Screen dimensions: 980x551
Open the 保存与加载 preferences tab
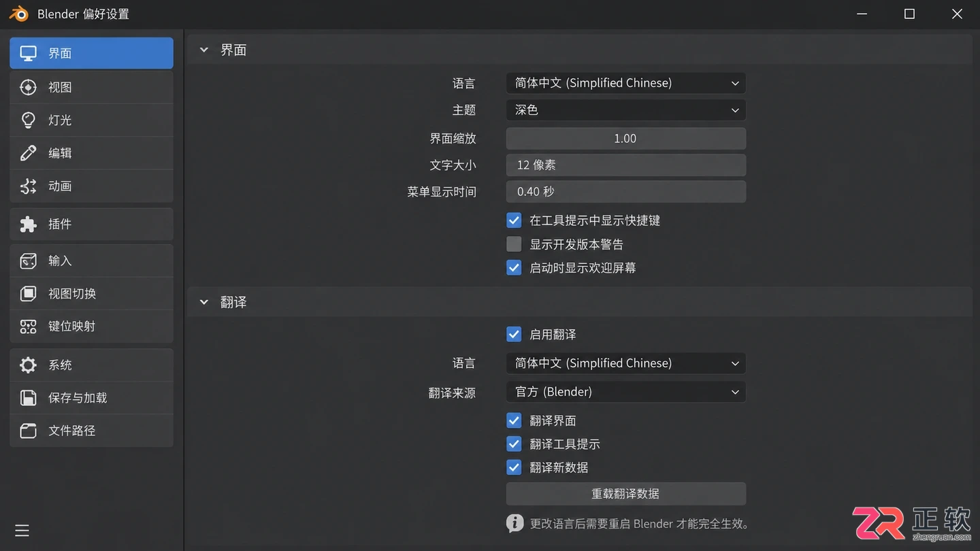pos(91,398)
